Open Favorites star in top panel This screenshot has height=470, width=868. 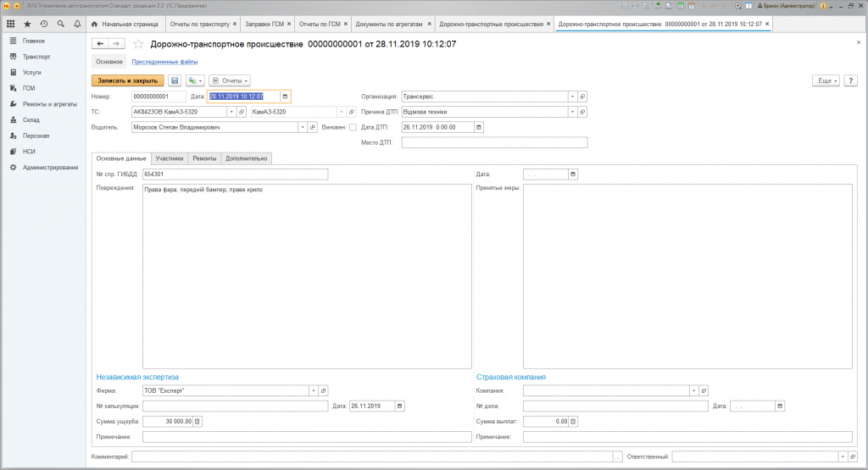click(27, 24)
